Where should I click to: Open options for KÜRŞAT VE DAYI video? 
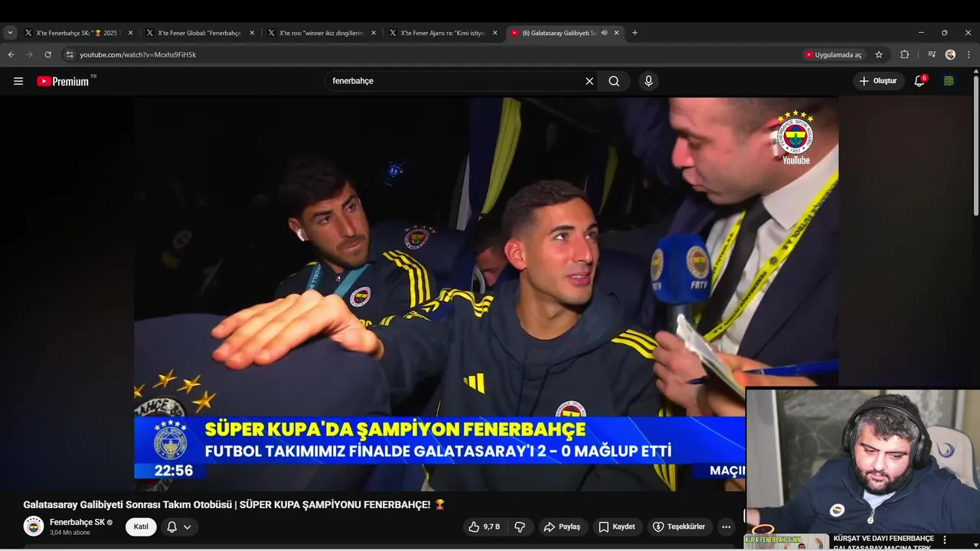tap(944, 540)
